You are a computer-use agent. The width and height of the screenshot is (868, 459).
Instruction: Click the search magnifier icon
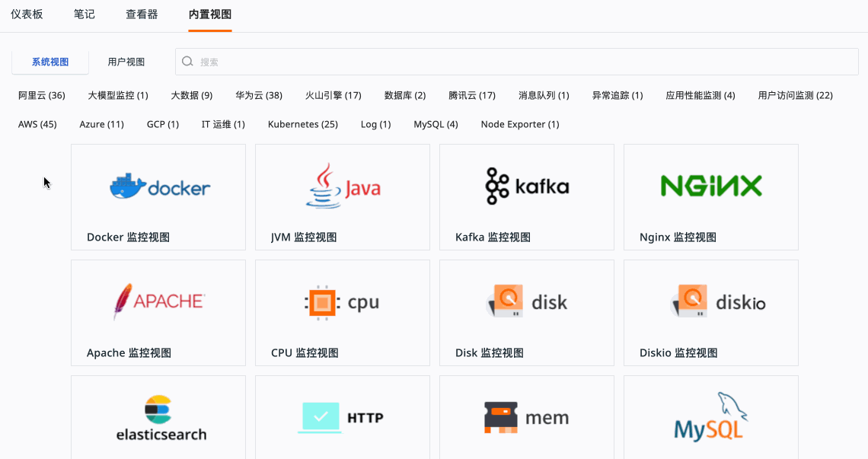188,62
